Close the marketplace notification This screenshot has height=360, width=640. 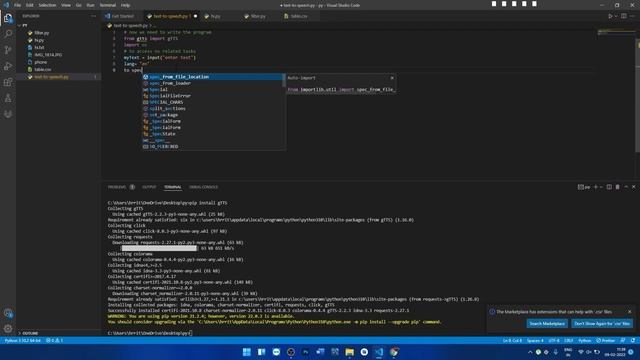pyautogui.click(x=629, y=311)
